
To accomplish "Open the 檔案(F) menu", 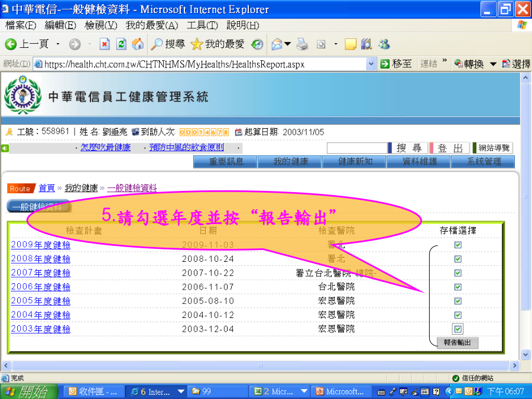I will [x=21, y=25].
